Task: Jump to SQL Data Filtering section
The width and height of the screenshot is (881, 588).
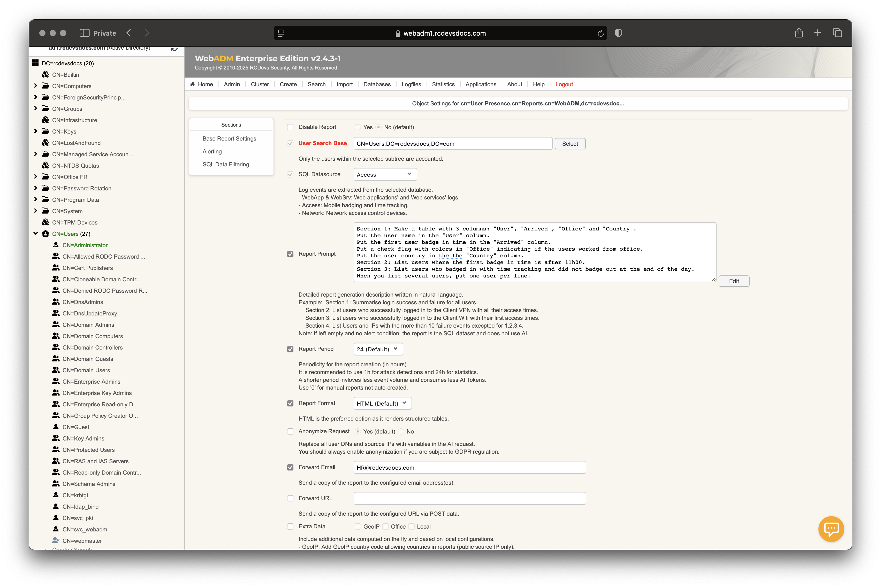Action: pyautogui.click(x=225, y=164)
